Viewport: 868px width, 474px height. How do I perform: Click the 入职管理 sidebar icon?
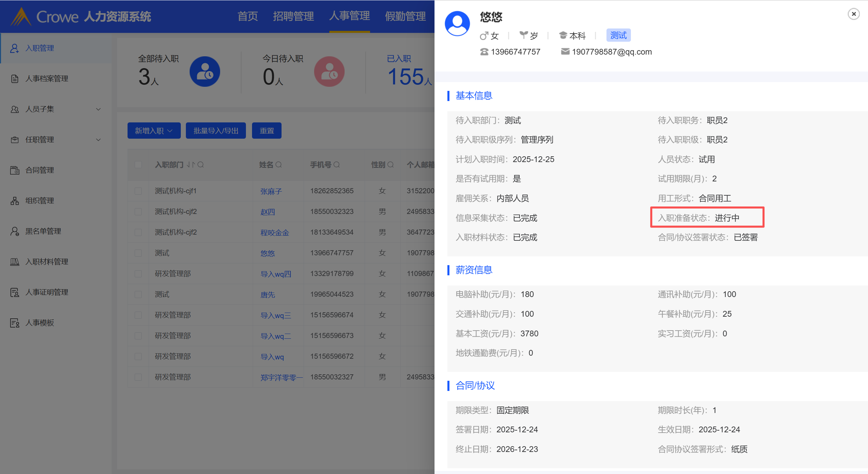pos(14,48)
